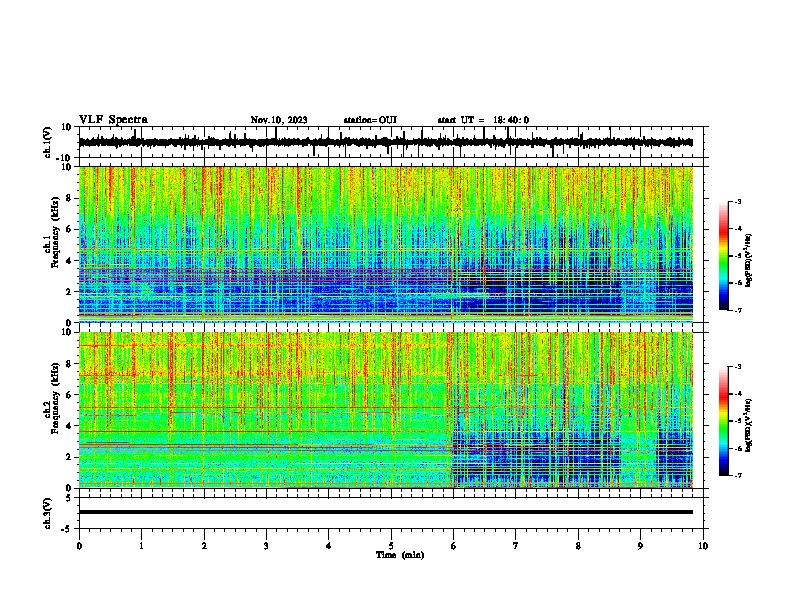Click the ch.2 spectrogram color scale bar
The height and width of the screenshot is (612, 792).
coord(723,421)
